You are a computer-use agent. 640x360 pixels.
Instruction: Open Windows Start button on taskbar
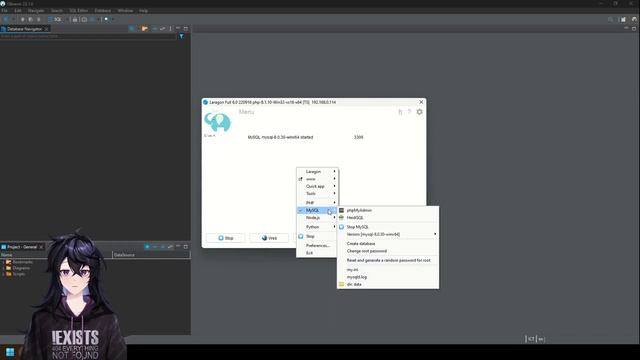[10, 352]
